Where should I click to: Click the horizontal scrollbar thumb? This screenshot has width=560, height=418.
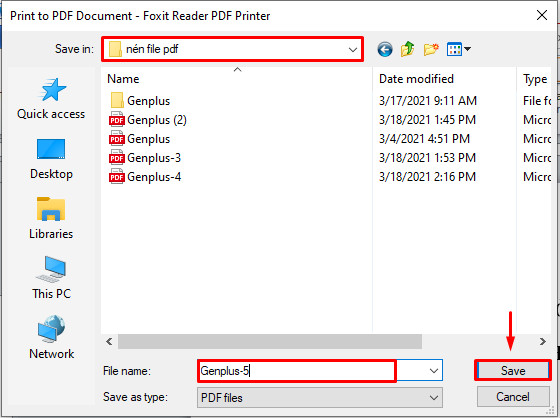270,342
